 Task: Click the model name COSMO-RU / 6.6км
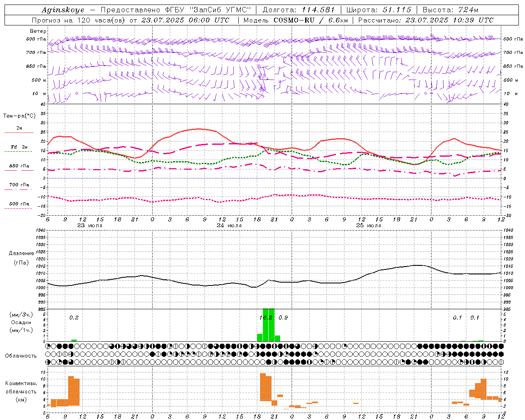pyautogui.click(x=310, y=20)
